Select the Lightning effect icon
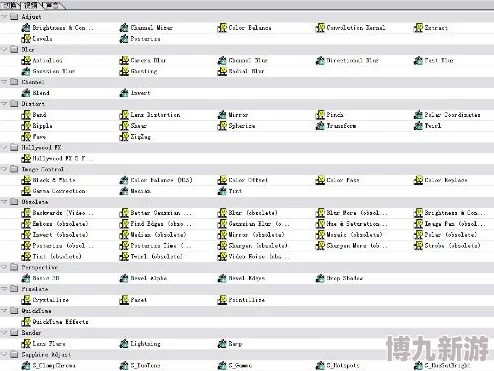Image resolution: width=494 pixels, height=371 pixels. (124, 344)
